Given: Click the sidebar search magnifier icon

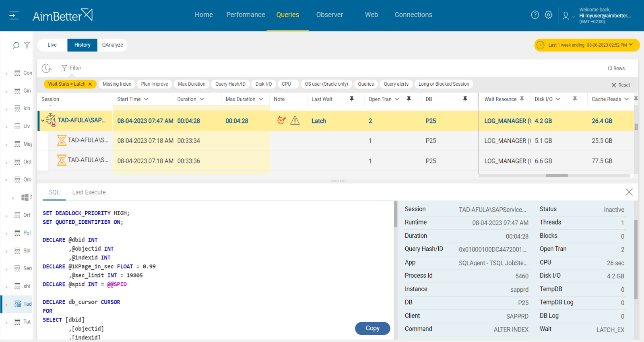Looking at the screenshot, I should pos(16,45).
